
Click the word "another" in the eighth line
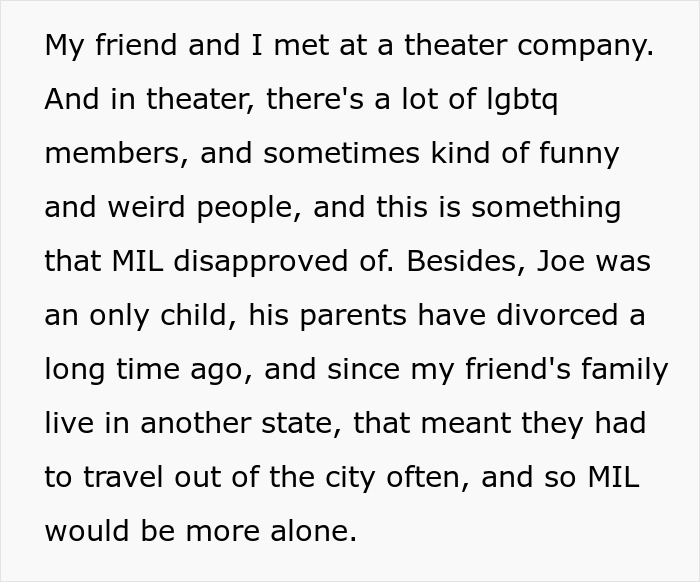coord(196,423)
